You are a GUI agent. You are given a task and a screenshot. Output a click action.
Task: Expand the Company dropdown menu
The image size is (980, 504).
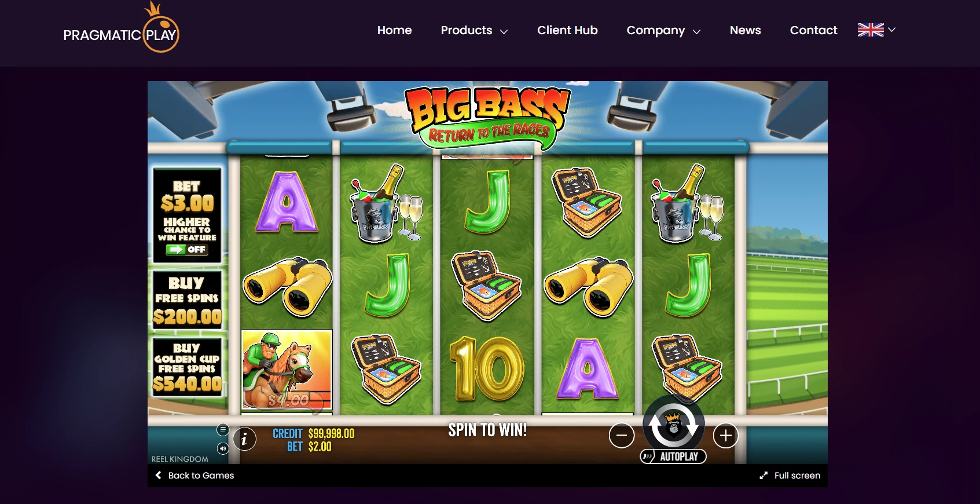[x=663, y=31]
